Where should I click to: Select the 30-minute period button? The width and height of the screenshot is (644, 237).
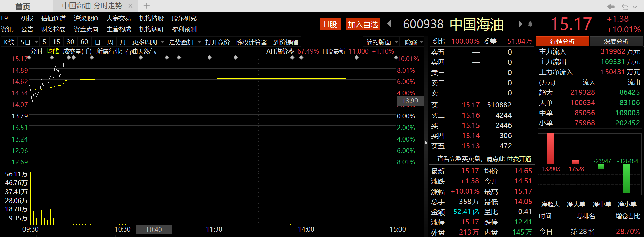point(70,42)
